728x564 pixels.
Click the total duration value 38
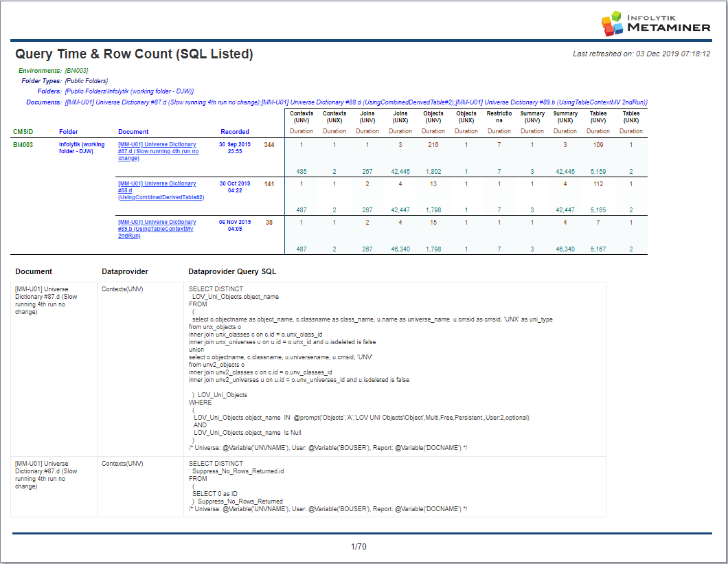tap(269, 223)
